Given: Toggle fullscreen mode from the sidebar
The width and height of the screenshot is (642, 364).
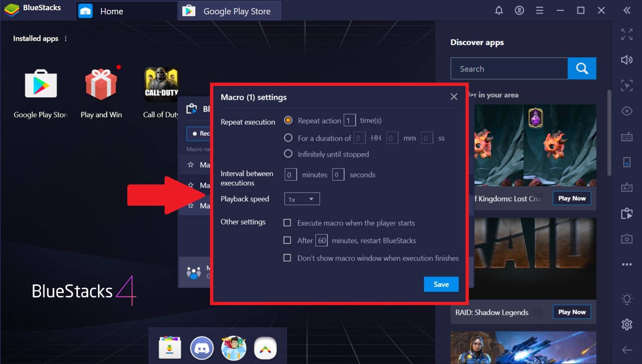Looking at the screenshot, I should pyautogui.click(x=627, y=34).
